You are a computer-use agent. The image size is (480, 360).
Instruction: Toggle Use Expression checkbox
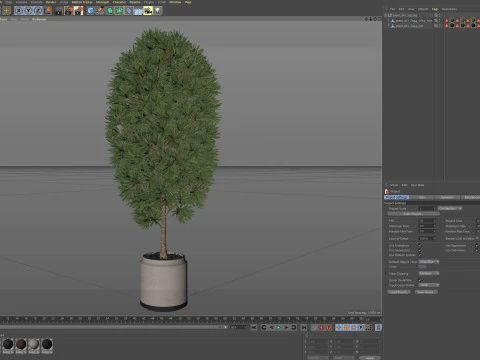(x=477, y=246)
